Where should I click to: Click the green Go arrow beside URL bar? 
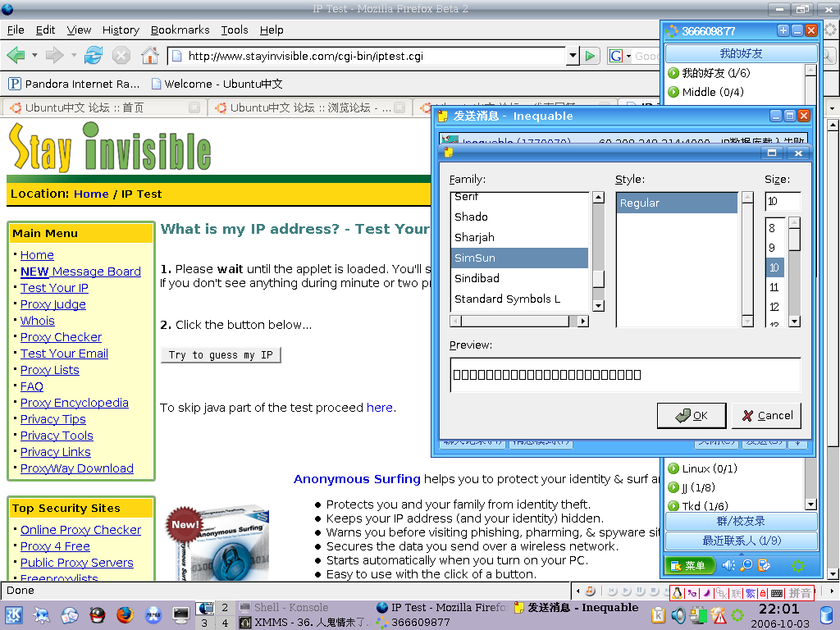pyautogui.click(x=590, y=56)
